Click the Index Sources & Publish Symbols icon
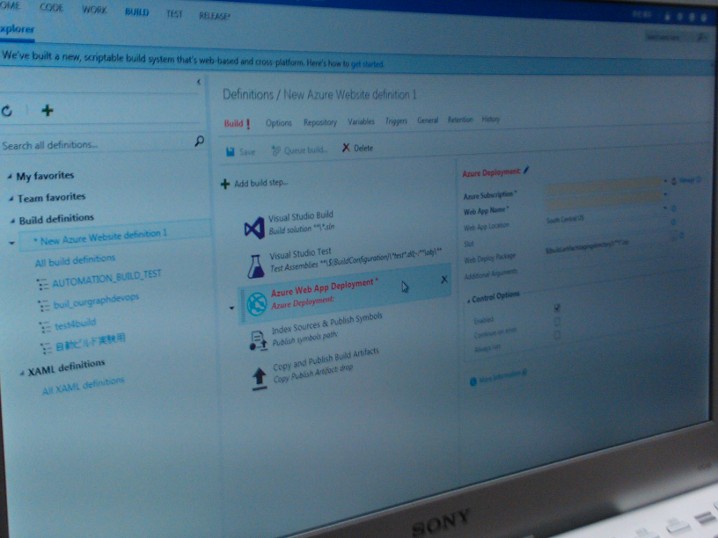The image size is (718, 538). [x=258, y=341]
